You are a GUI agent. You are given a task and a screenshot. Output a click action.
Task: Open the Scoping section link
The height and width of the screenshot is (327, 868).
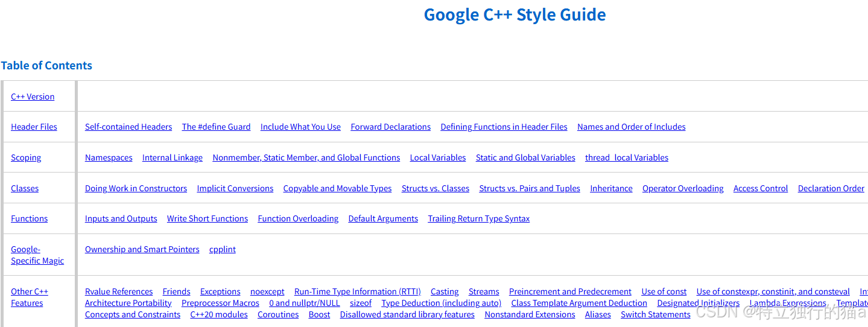26,157
